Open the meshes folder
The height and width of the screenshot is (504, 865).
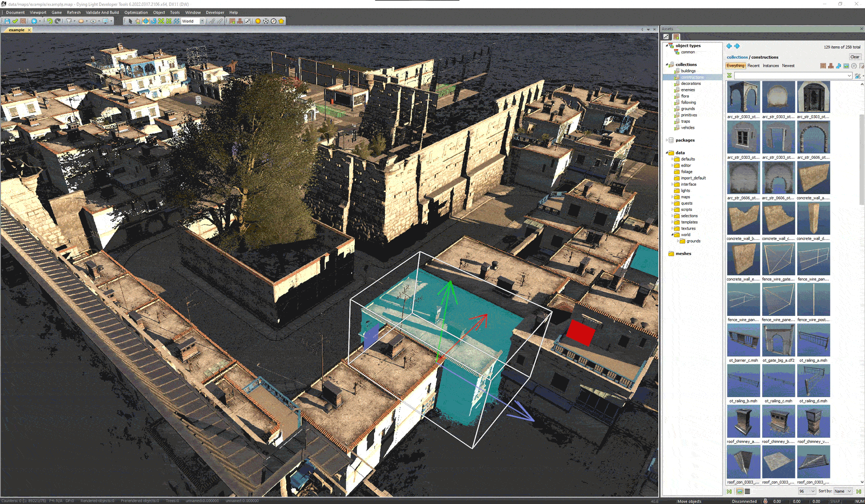point(683,253)
